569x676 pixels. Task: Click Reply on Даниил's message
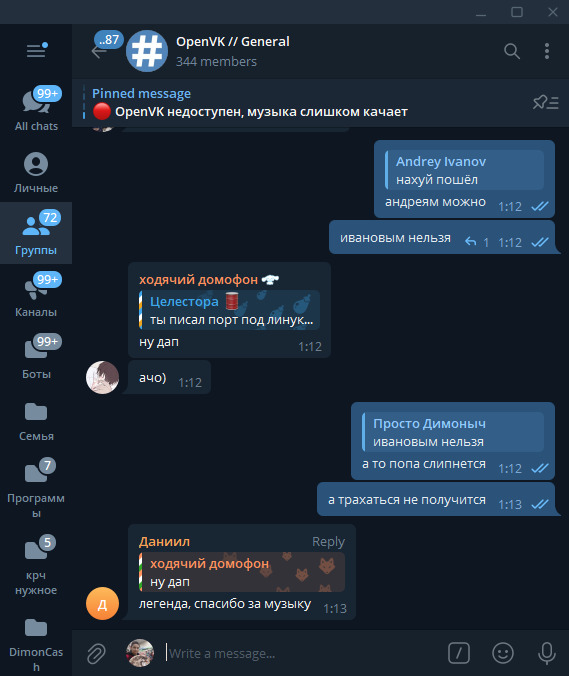tap(328, 541)
